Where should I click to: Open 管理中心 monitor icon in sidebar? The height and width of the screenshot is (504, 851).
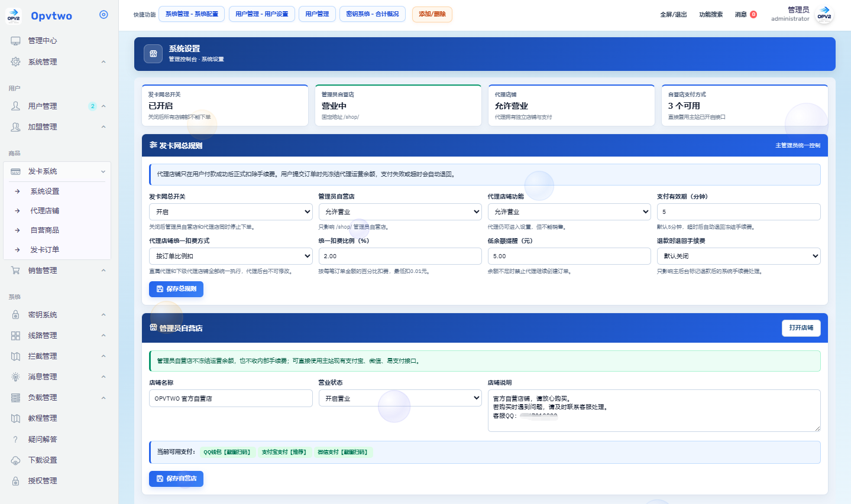click(x=15, y=41)
